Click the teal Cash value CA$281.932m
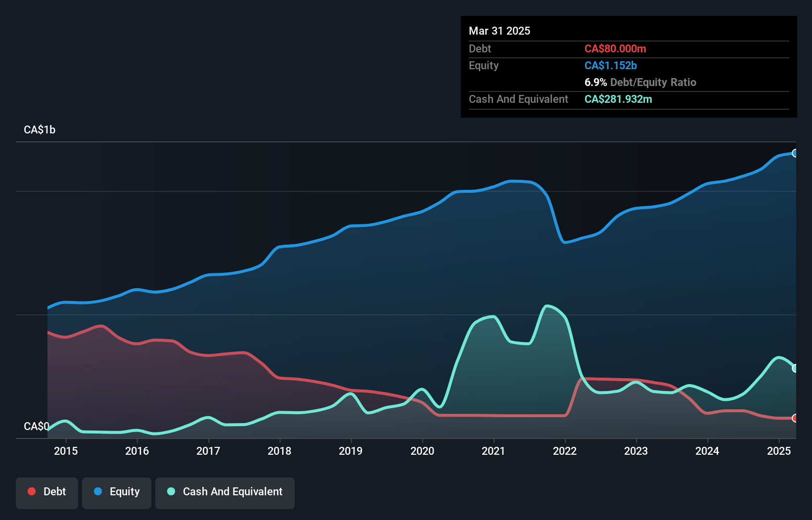 point(618,99)
